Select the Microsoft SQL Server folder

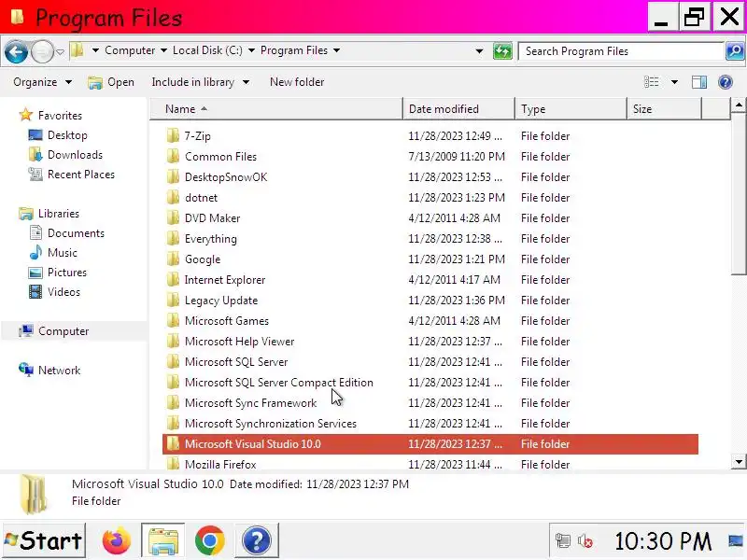click(228, 361)
